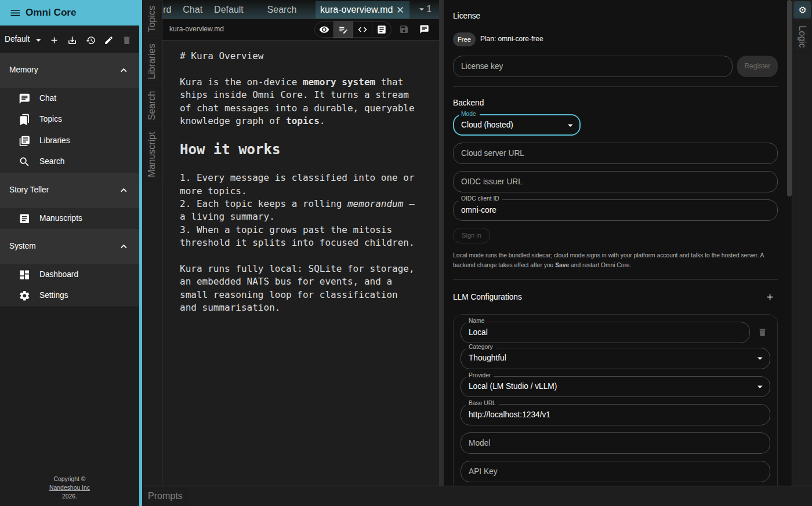Click the save disk icon
Viewport: 812px width, 506px height.
coord(404,29)
